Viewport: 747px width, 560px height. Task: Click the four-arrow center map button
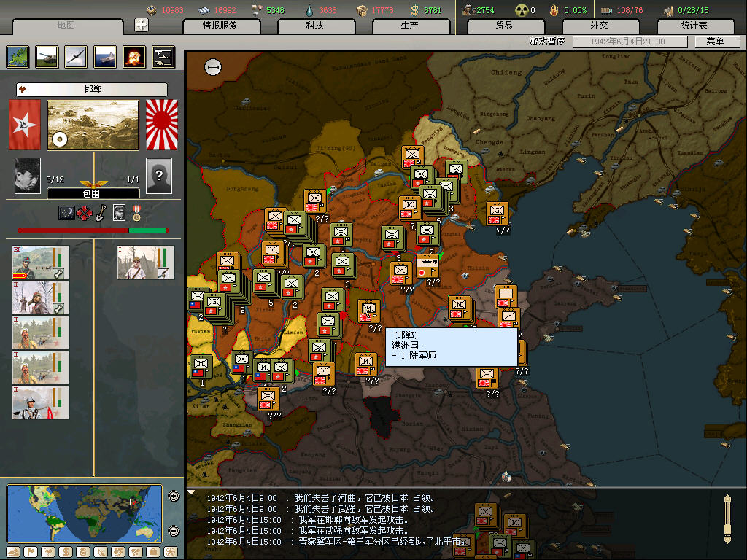[x=142, y=25]
